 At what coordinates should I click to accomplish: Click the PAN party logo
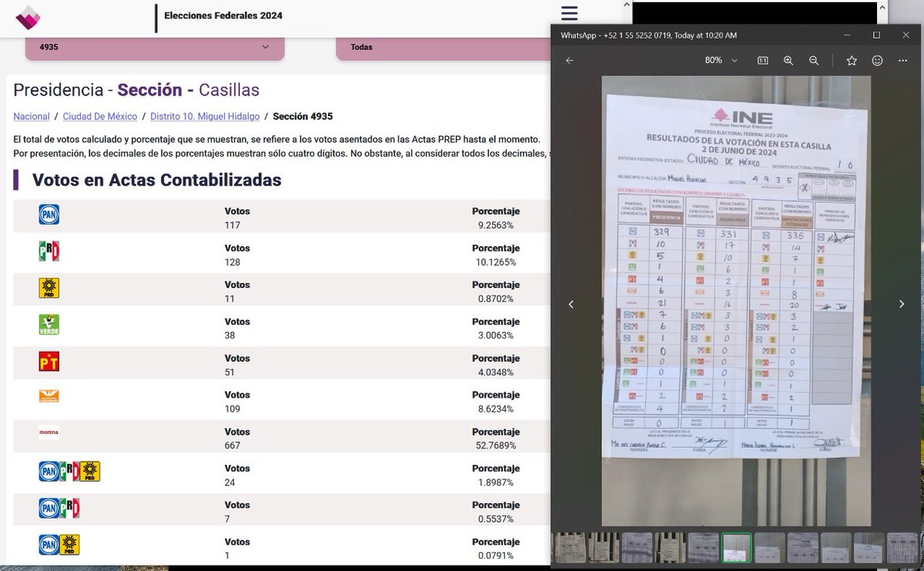(x=49, y=214)
